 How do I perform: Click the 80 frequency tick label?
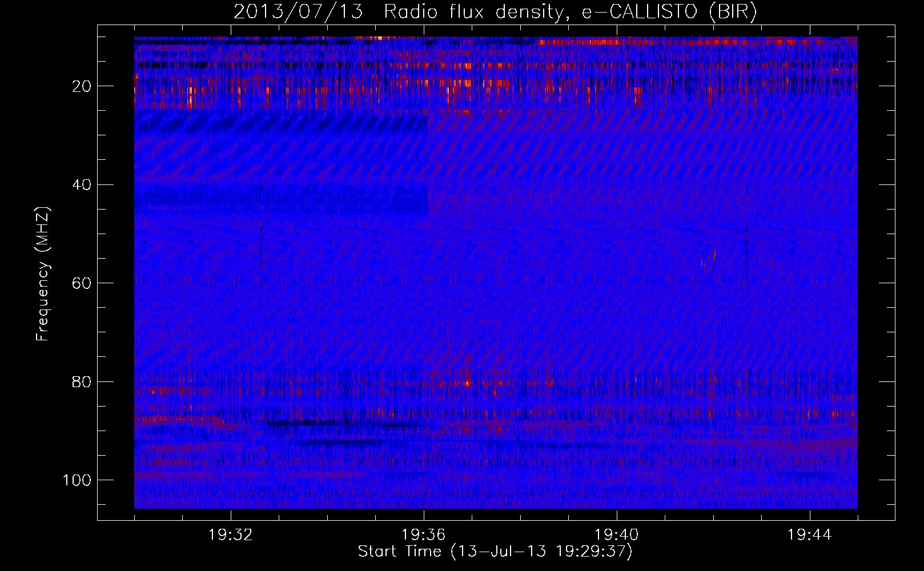tap(82, 381)
